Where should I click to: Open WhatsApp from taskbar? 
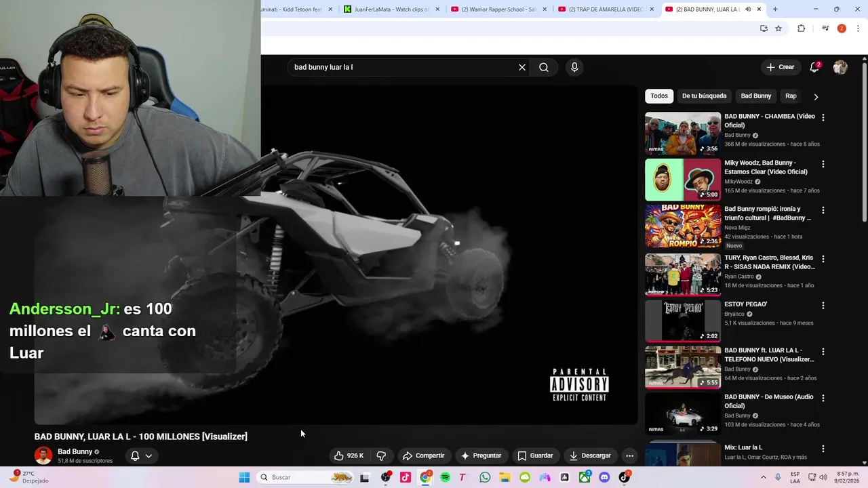(485, 477)
